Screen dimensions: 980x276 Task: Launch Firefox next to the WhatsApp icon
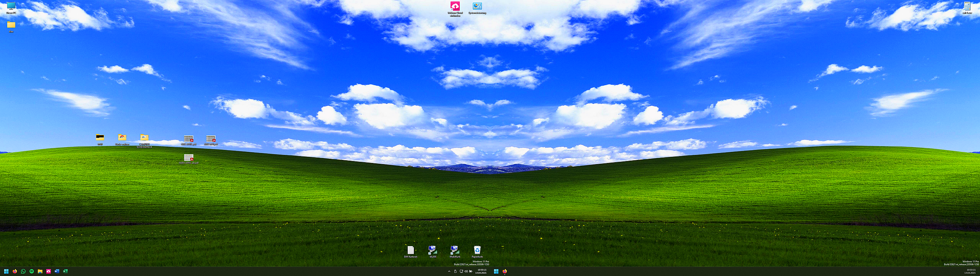coord(15,271)
